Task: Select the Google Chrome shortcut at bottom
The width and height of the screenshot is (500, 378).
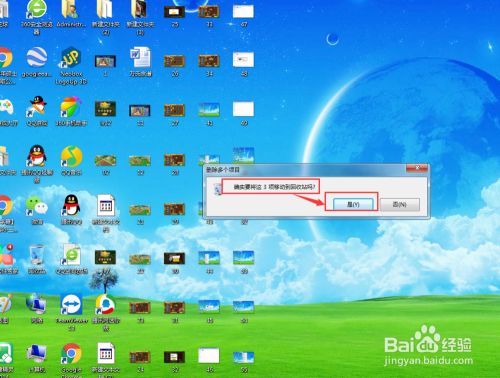Action: [x=71, y=360]
